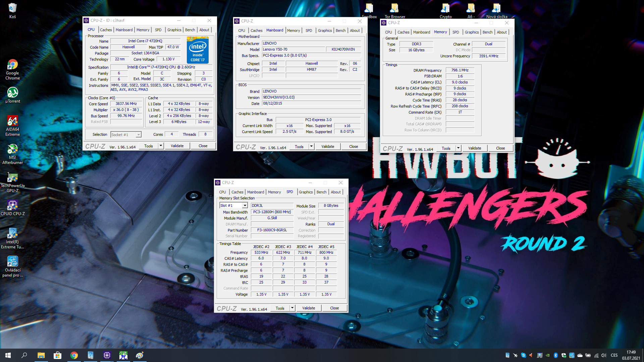Image resolution: width=644 pixels, height=362 pixels.
Task: Open Super PI from the taskbar
Action: pyautogui.click(x=123, y=355)
